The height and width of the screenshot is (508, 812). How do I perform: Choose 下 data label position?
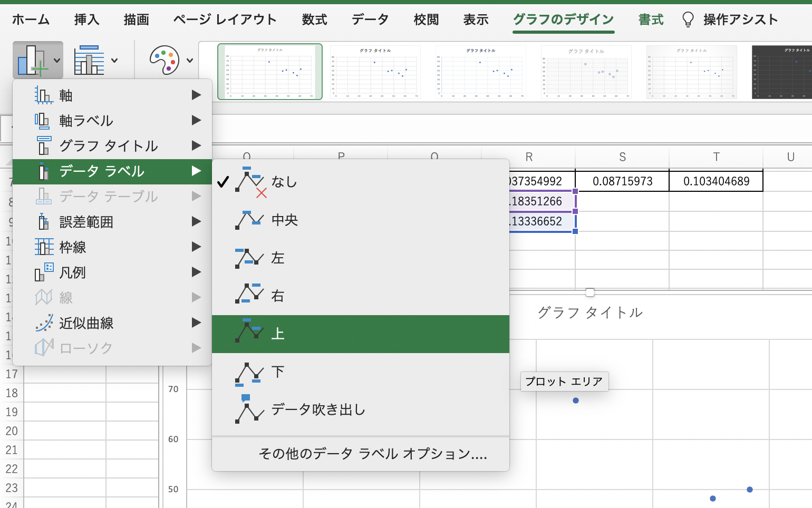click(x=361, y=372)
